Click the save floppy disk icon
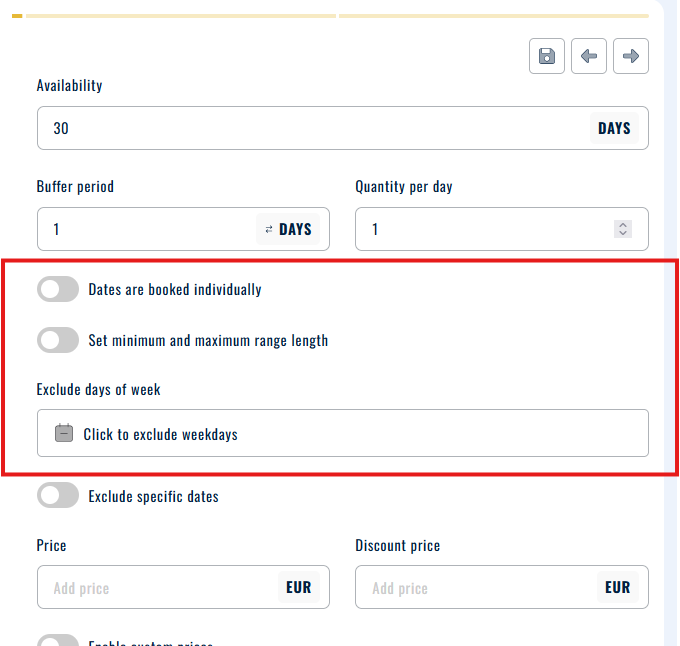The height and width of the screenshot is (646, 680). pos(547,56)
